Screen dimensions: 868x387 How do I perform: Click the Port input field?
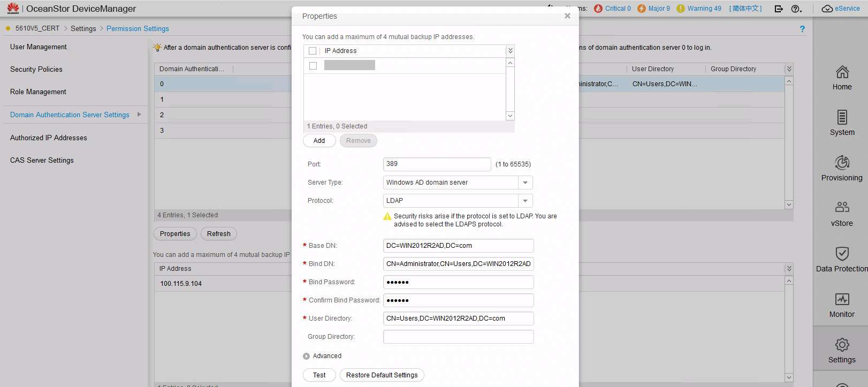click(x=437, y=164)
